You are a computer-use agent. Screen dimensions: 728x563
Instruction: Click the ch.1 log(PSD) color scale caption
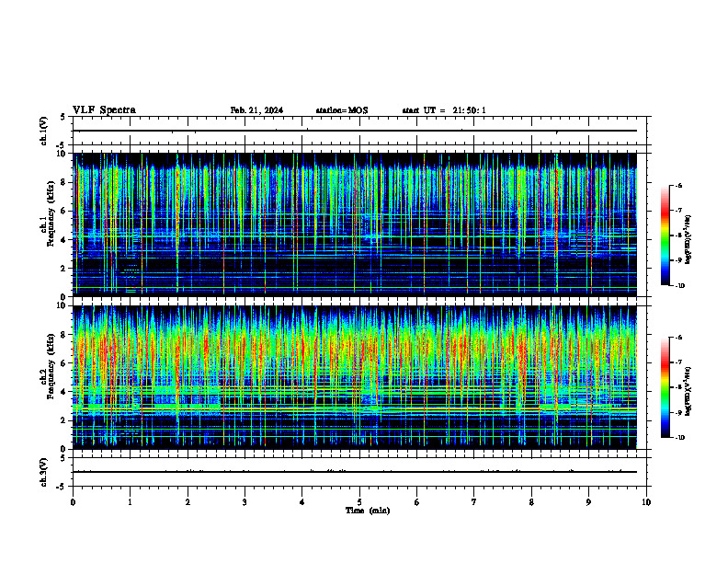tap(688, 240)
